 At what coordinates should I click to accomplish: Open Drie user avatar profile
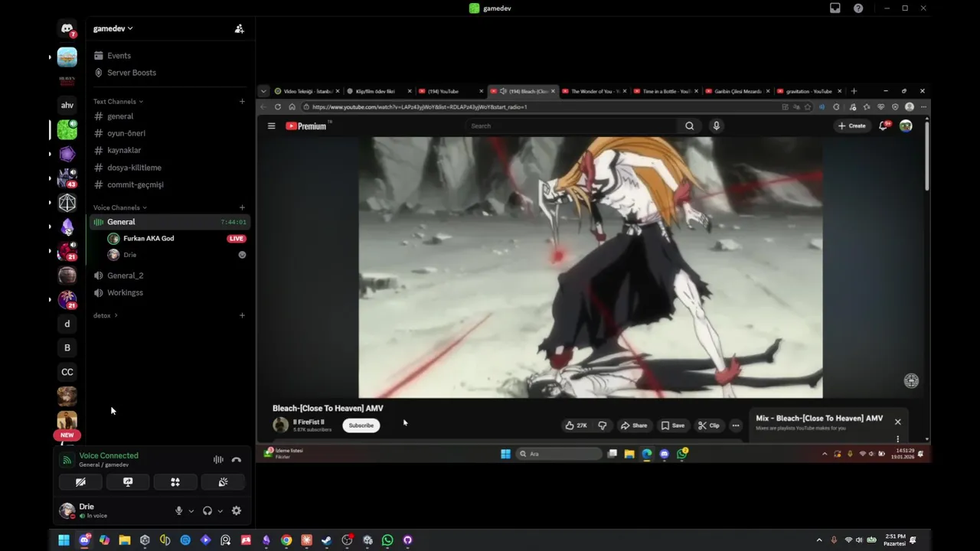click(x=67, y=510)
